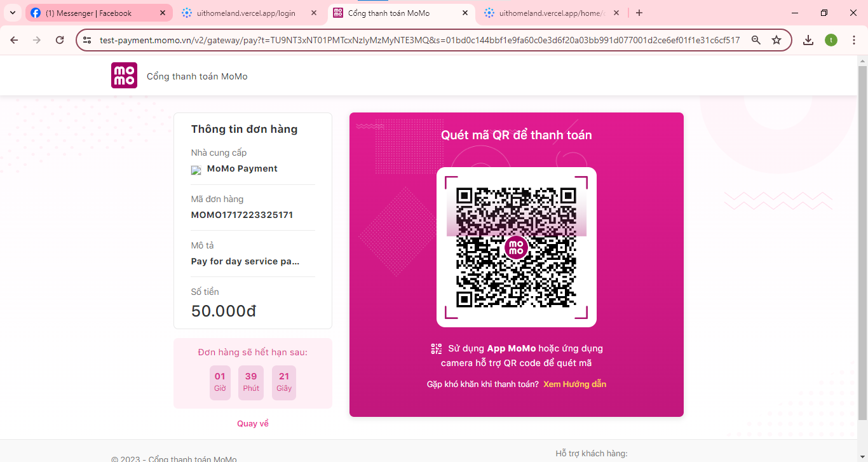Viewport: 868px width, 462px height.
Task: Click the page vertical scrollbar
Action: (862, 241)
